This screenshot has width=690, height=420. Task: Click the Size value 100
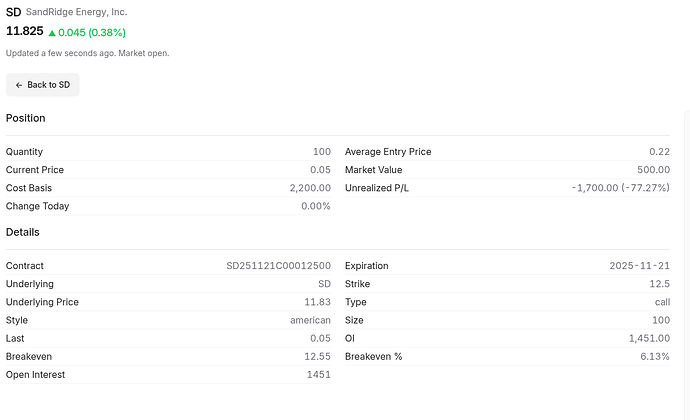661,320
